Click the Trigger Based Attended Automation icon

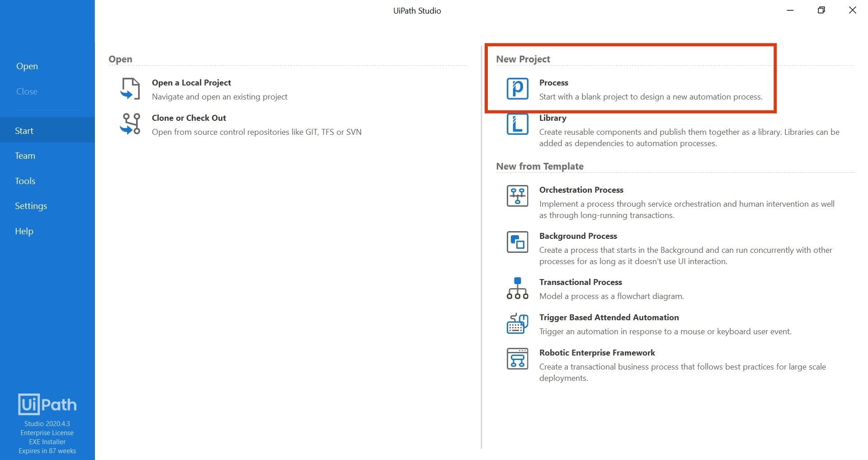[x=517, y=323]
